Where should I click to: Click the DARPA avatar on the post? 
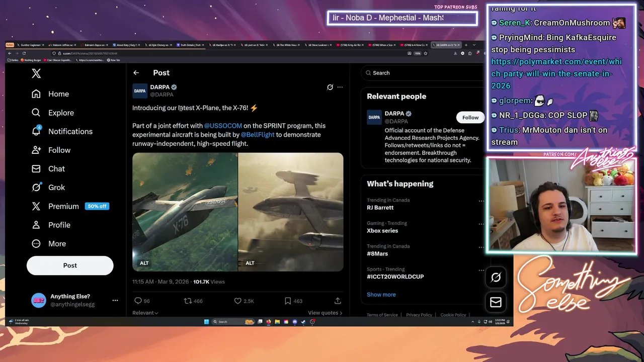140,91
